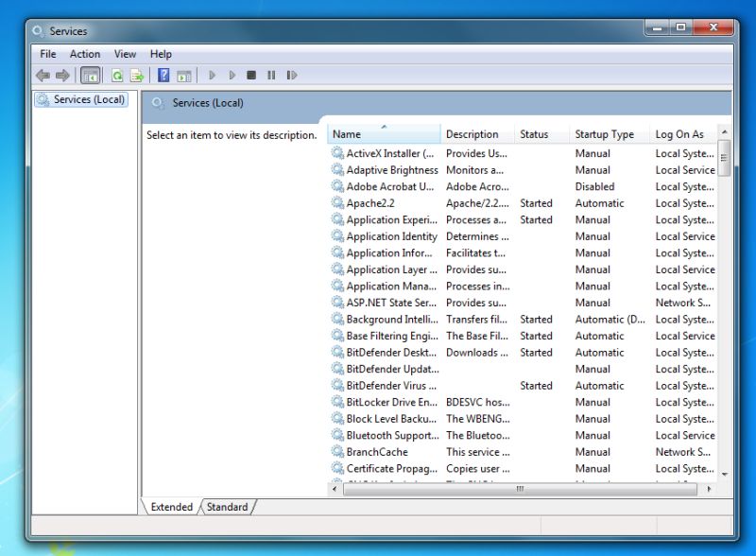Image resolution: width=756 pixels, height=556 pixels.
Task: Select the BitDefender Virus service row
Action: pyautogui.click(x=377, y=386)
